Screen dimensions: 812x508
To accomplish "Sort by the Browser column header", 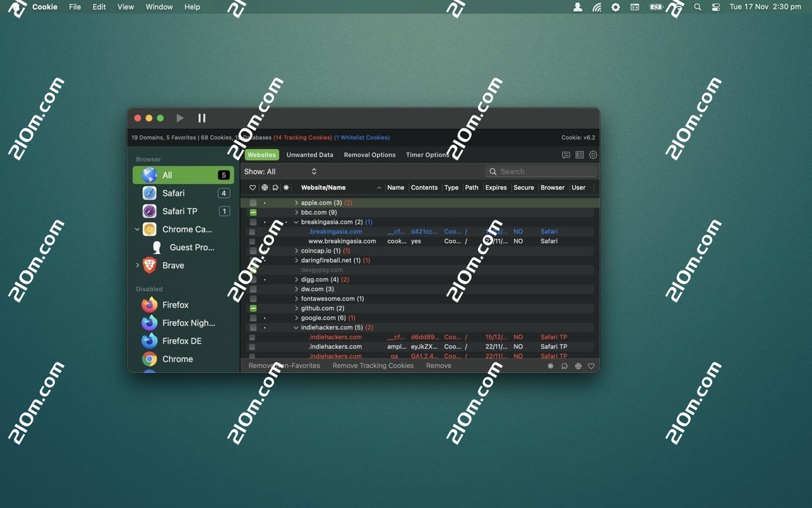I will pyautogui.click(x=552, y=188).
